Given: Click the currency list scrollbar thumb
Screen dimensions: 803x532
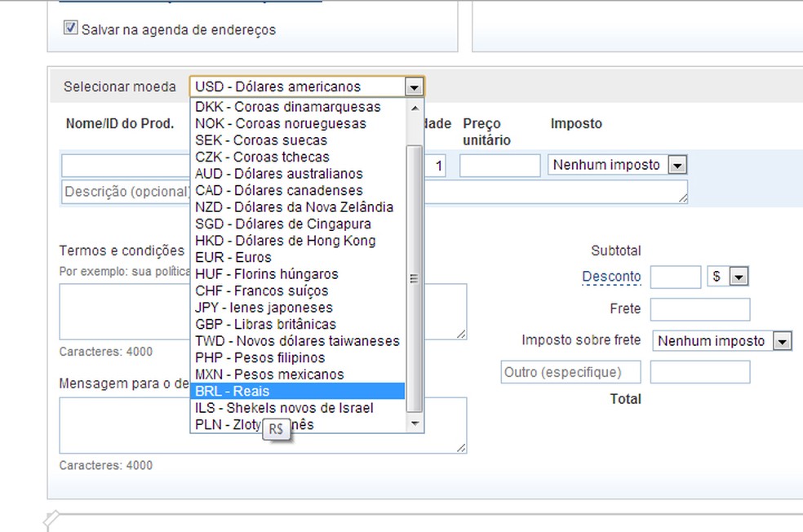Looking at the screenshot, I should (x=415, y=277).
